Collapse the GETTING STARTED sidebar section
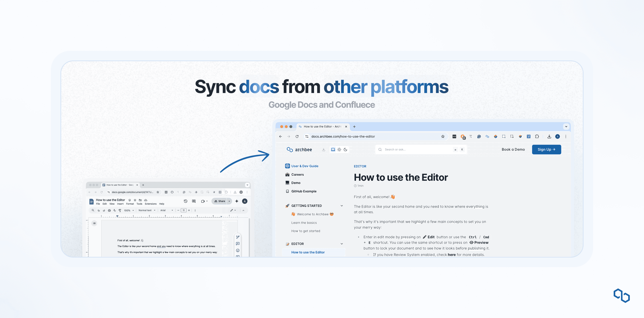 coord(342,206)
